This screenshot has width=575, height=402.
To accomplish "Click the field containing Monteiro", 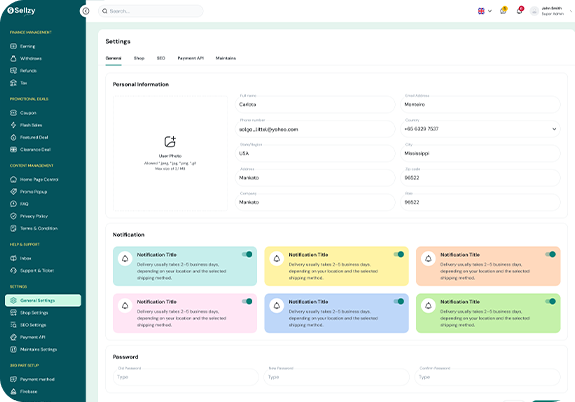I will [x=480, y=105].
